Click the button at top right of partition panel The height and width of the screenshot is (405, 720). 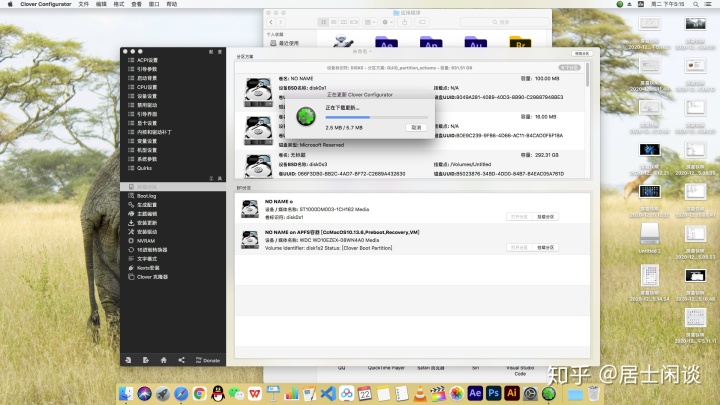(x=582, y=54)
